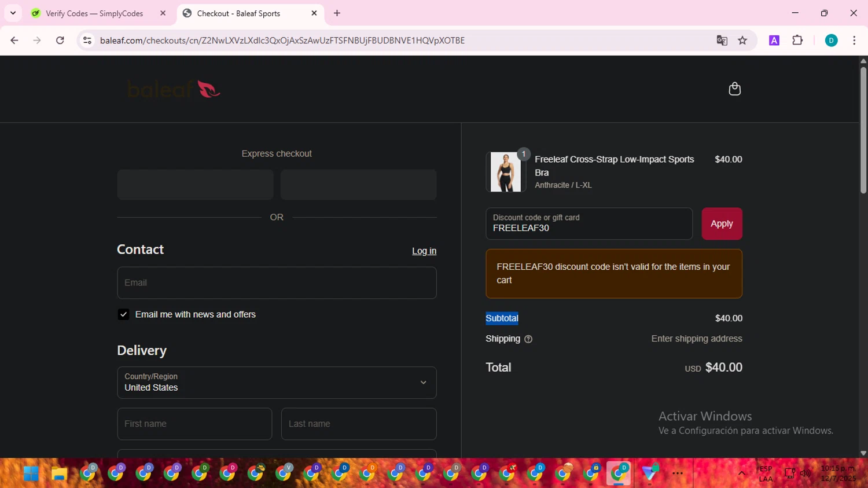Close the Verify Codes SimplyCodes tab

163,13
